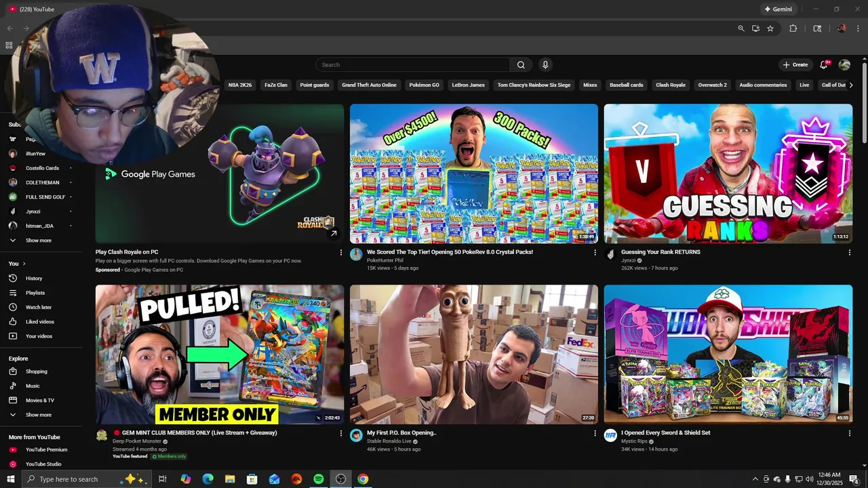Click the Mystic Rips channel avatar
This screenshot has height=488, width=868.
610,435
